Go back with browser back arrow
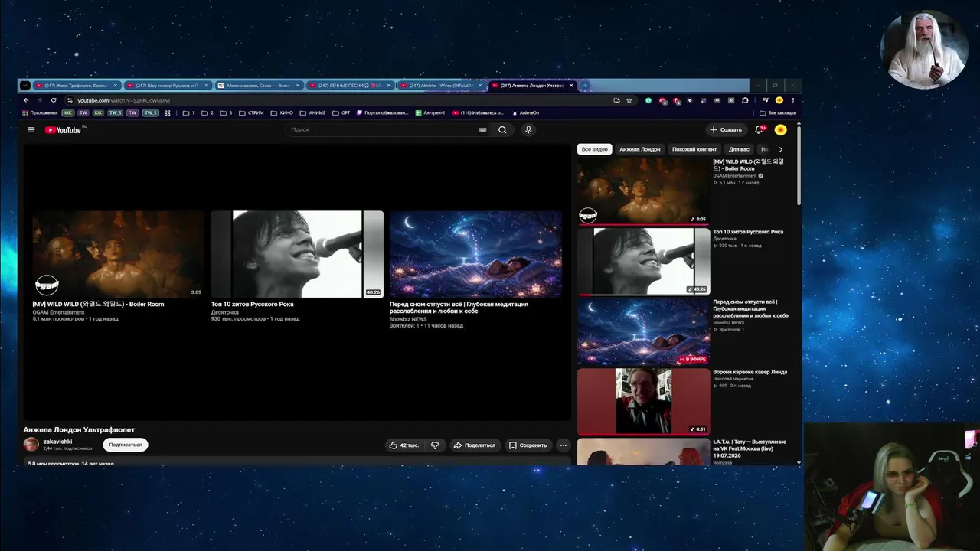 click(x=26, y=100)
